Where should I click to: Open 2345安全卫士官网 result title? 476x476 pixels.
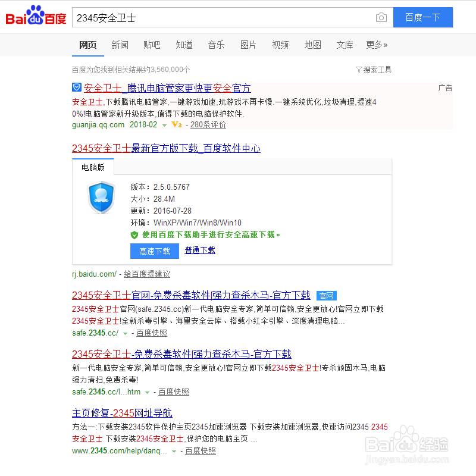click(191, 295)
